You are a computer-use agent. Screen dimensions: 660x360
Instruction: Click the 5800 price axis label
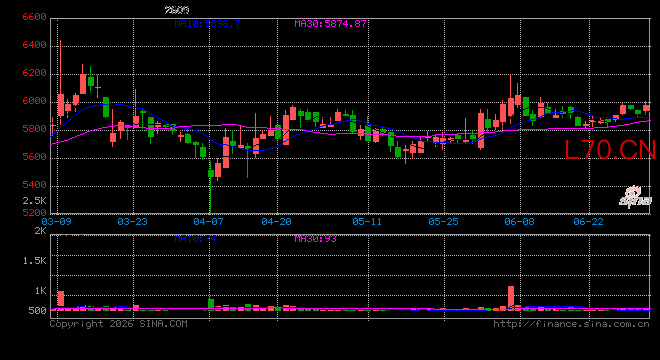pos(34,129)
